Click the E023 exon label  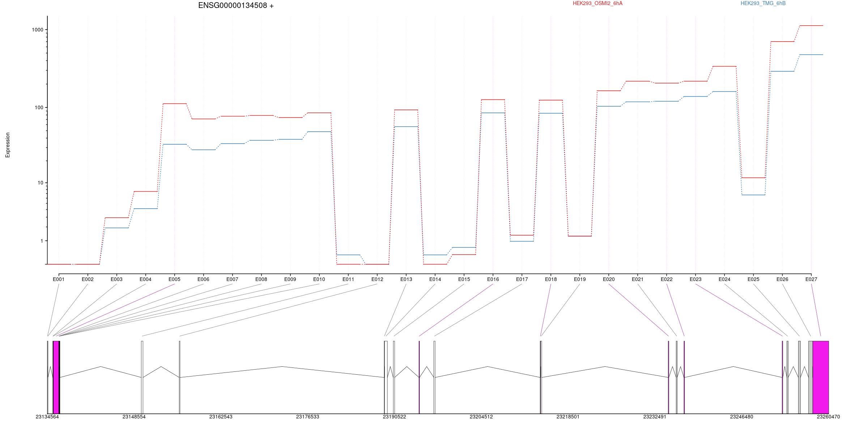tap(695, 279)
